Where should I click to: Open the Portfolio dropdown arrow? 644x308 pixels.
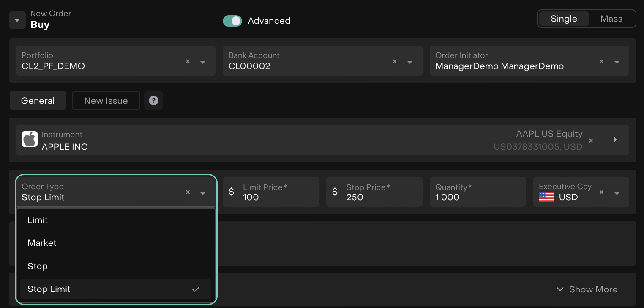[x=203, y=62]
